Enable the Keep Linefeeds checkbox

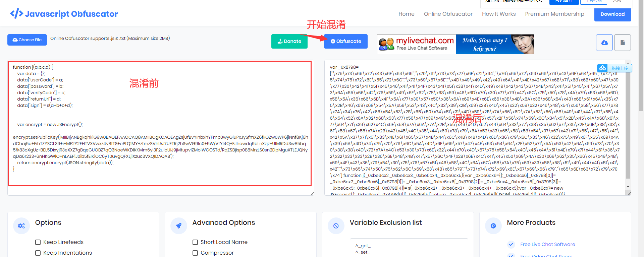[x=38, y=242]
